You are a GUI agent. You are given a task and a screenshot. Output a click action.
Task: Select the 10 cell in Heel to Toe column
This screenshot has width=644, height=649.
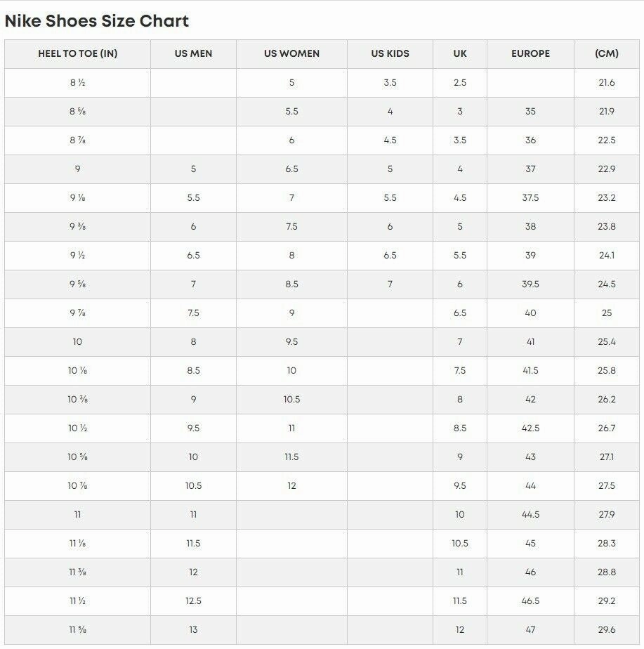(77, 342)
